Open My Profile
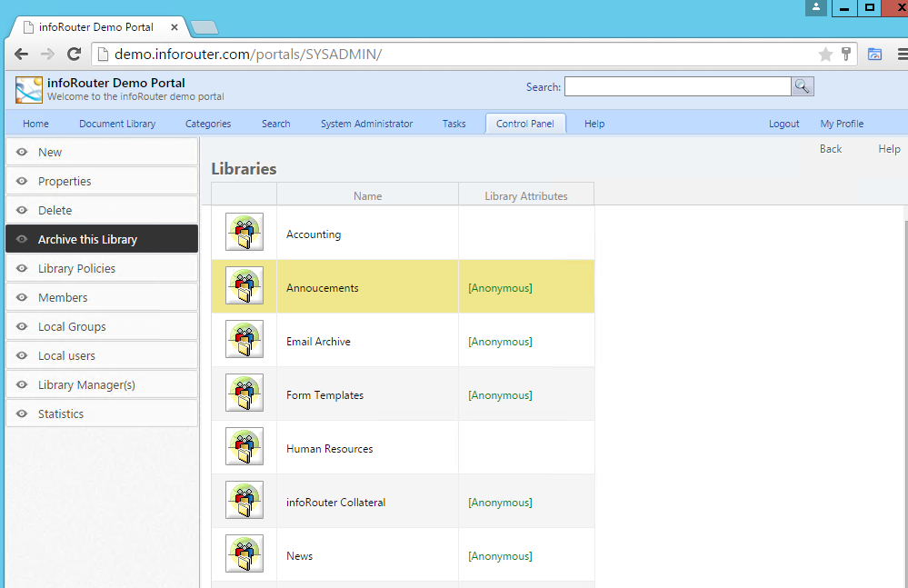This screenshot has width=908, height=588. 842,124
